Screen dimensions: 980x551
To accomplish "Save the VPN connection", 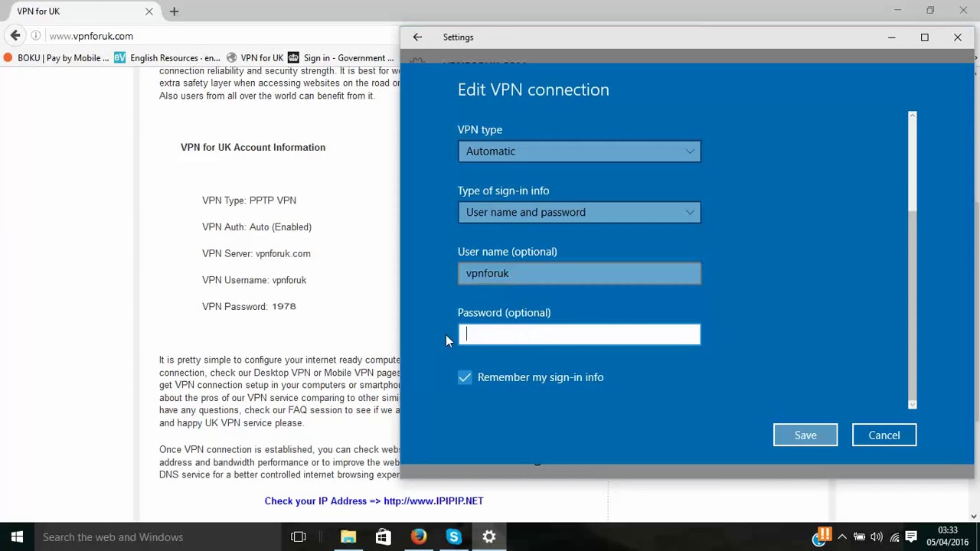I will (805, 435).
